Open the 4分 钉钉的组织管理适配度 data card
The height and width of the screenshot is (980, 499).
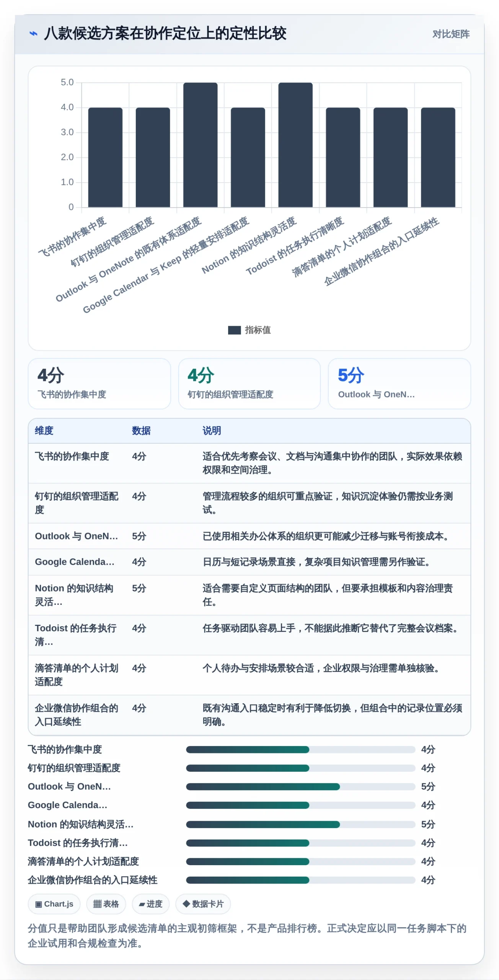point(249,384)
